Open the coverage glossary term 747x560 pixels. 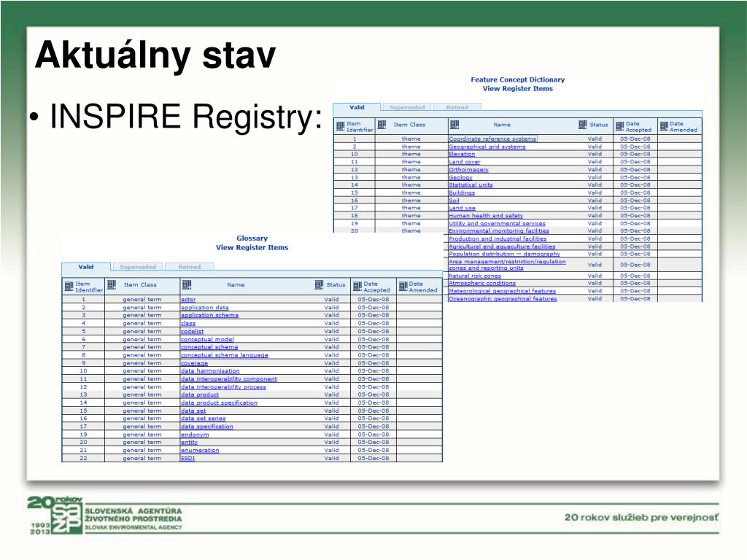(194, 363)
